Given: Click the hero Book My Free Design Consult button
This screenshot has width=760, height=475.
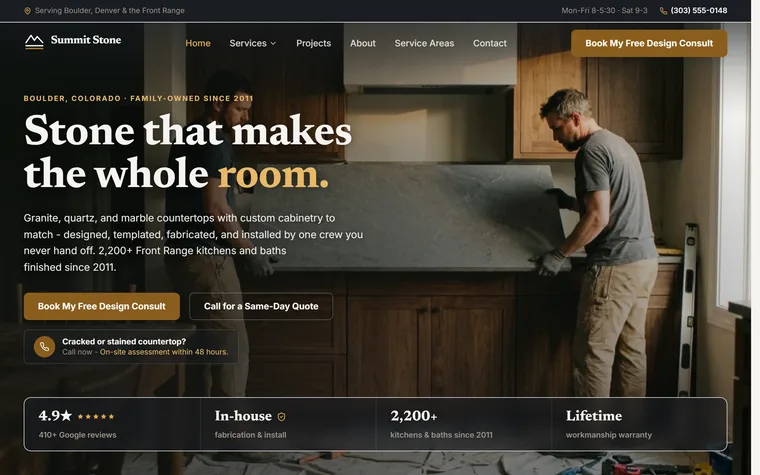Looking at the screenshot, I should click(x=102, y=306).
